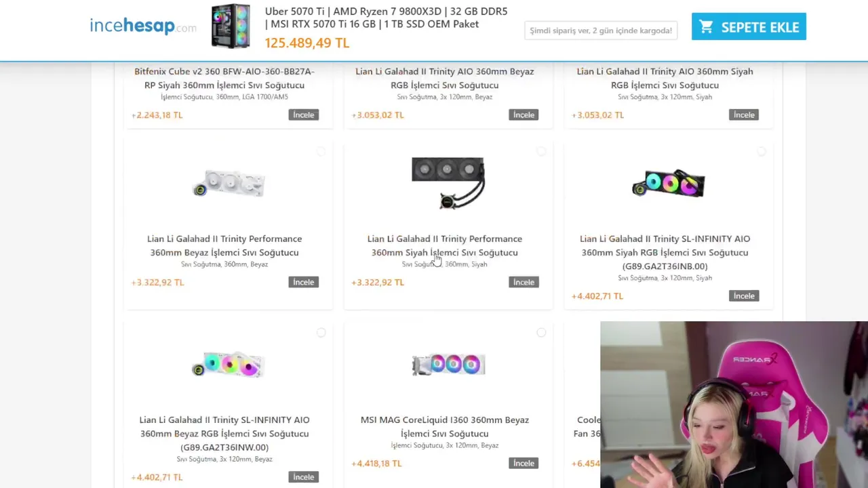The width and height of the screenshot is (868, 488).
Task: Open the Lian Li SL-INFINITY Beyaz RGB title link
Action: tap(224, 434)
